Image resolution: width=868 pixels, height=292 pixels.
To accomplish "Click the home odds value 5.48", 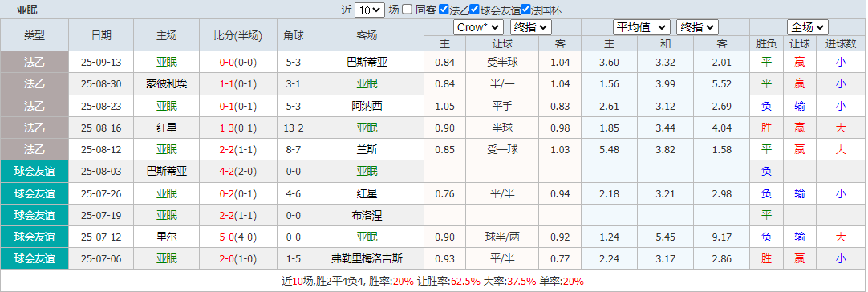I will pos(610,149).
